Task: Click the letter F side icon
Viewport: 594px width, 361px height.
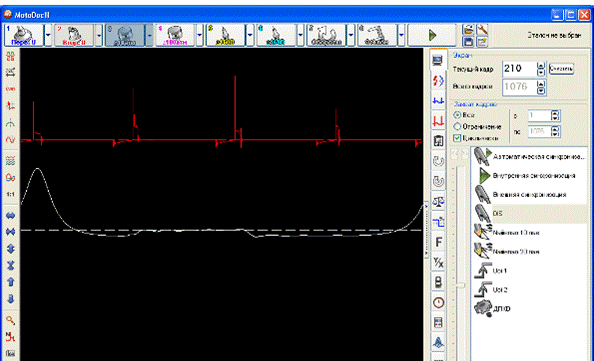Action: pyautogui.click(x=438, y=242)
